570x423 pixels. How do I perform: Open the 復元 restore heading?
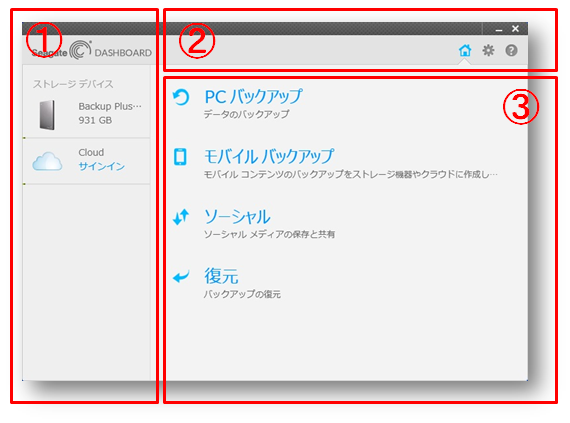(x=221, y=276)
